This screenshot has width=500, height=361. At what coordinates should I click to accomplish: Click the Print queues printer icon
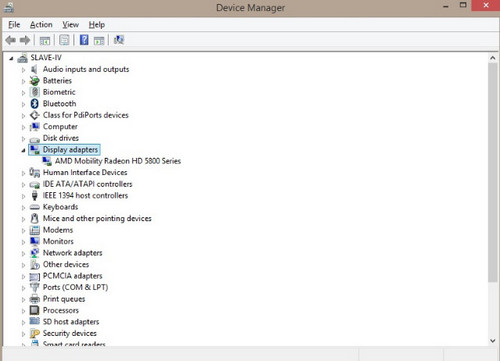point(34,299)
